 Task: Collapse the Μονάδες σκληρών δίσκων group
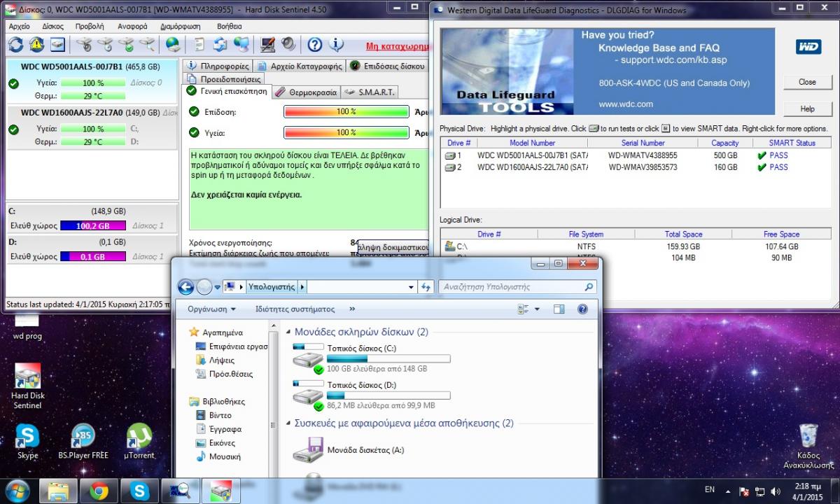tap(288, 332)
